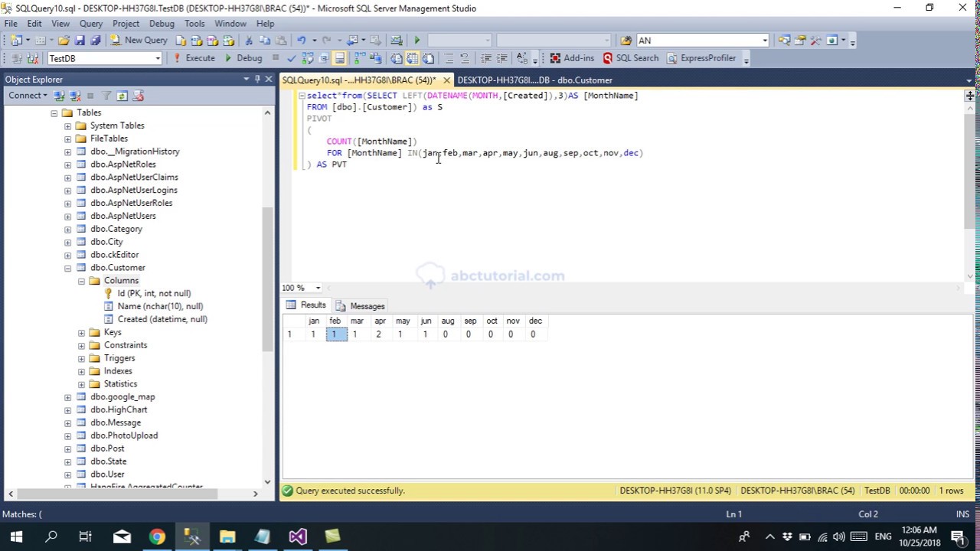
Task: Click the Open File folder icon
Action: pos(64,40)
